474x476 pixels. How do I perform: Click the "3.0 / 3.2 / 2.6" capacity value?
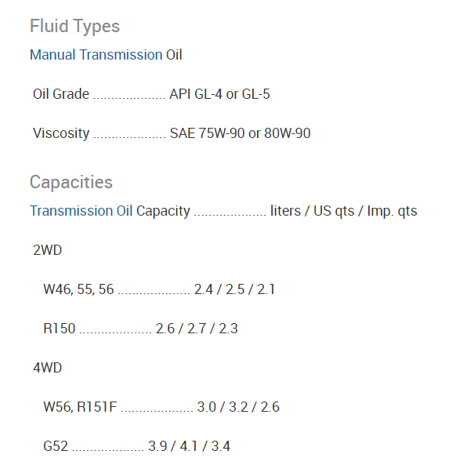[x=238, y=407]
